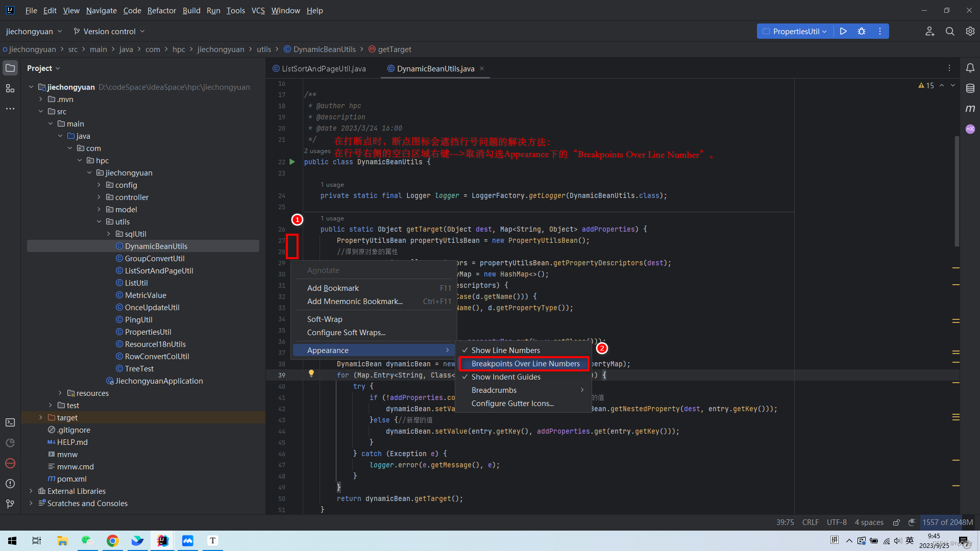Open the Terminal tool window
The width and height of the screenshot is (980, 551).
[x=10, y=422]
